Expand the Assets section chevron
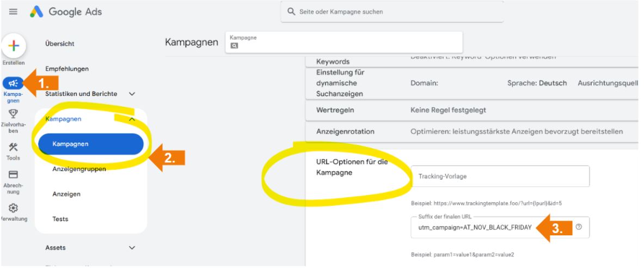Screen dimensions: 644x268 click(x=132, y=247)
